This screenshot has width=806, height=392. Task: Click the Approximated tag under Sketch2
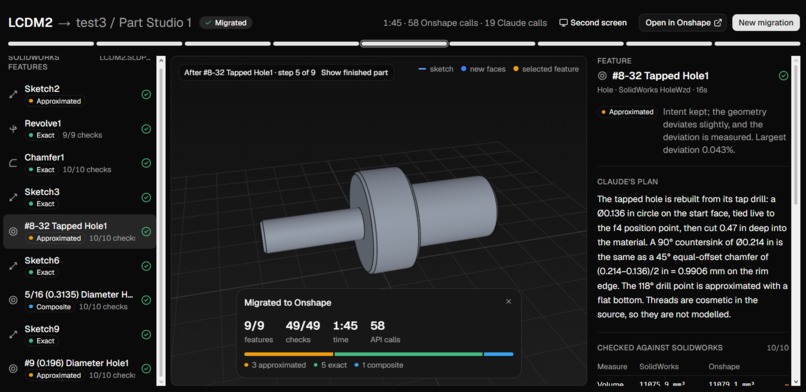pos(55,101)
